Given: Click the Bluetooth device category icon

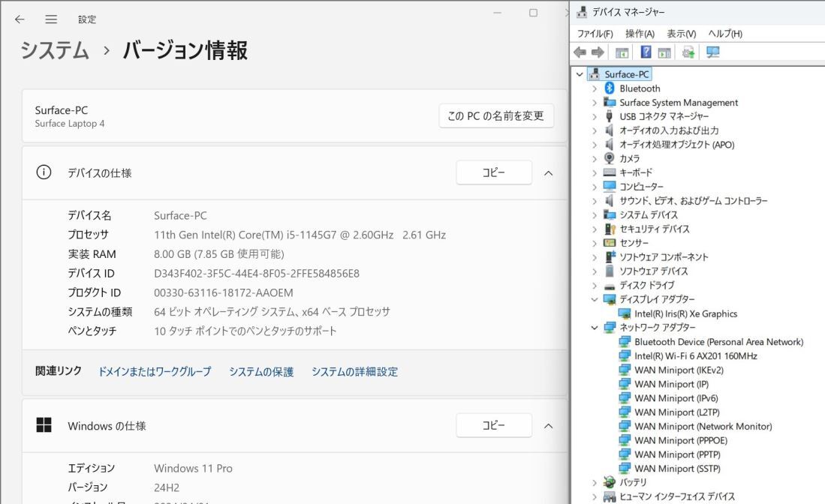Looking at the screenshot, I should (x=610, y=88).
